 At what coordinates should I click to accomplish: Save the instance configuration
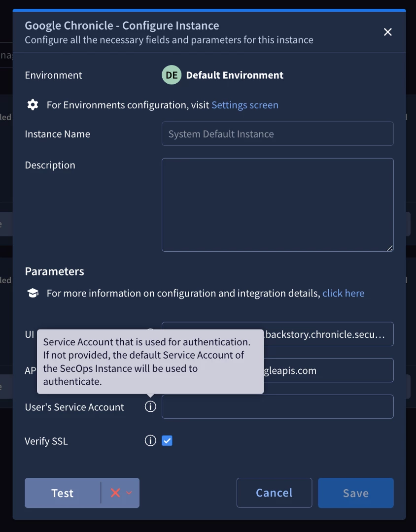point(356,493)
